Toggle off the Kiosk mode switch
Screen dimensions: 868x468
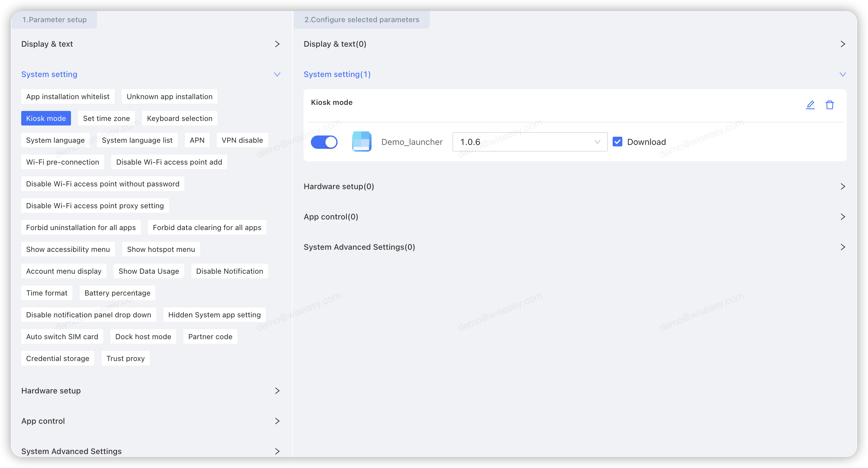324,142
